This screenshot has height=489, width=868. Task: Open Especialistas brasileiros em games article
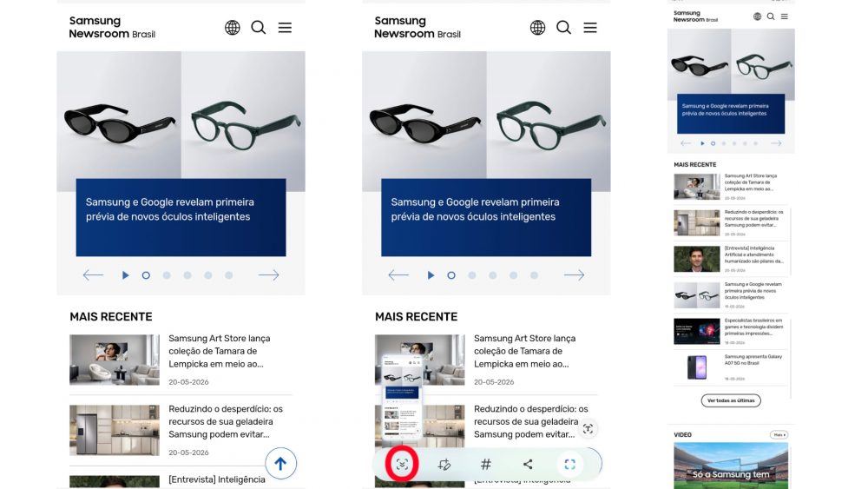(753, 327)
